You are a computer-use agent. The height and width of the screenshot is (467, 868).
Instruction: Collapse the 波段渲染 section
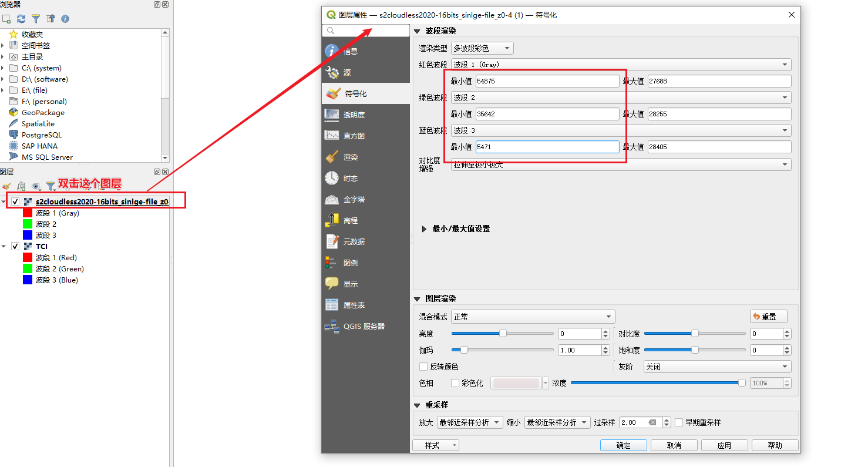tap(418, 31)
